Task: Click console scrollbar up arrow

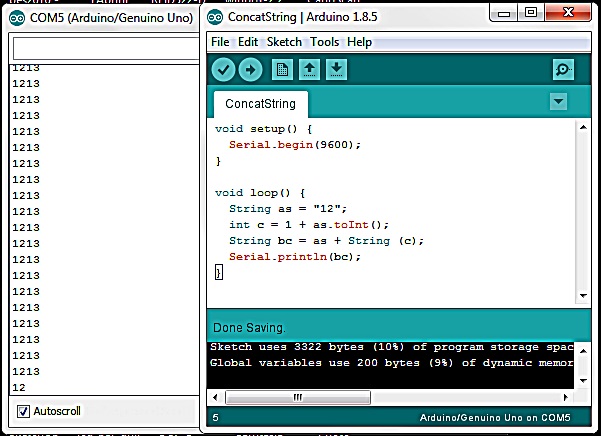Action: (x=583, y=351)
